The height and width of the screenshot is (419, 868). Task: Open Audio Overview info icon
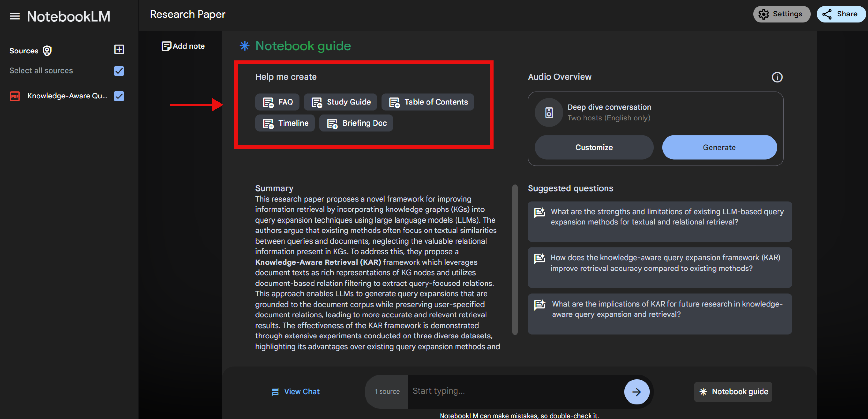click(777, 77)
